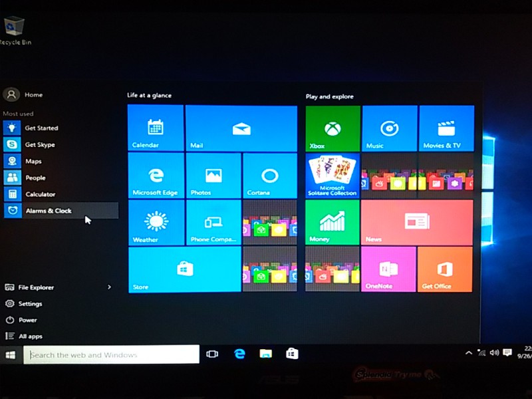This screenshot has width=532, height=399.
Task: Open Get Skype from Most used
Action: point(61,144)
